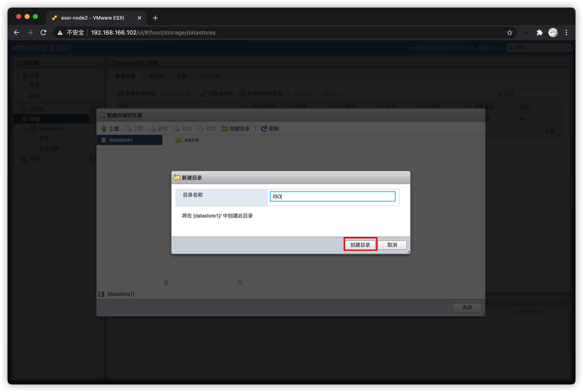Close the datastore browser with 关闭
The image size is (583, 392).
click(x=467, y=307)
